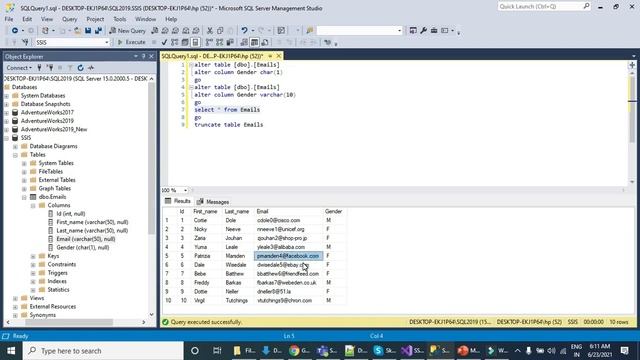Image resolution: width=640 pixels, height=360 pixels.
Task: Select Email (varchar(50), null) column
Action: tap(86, 239)
